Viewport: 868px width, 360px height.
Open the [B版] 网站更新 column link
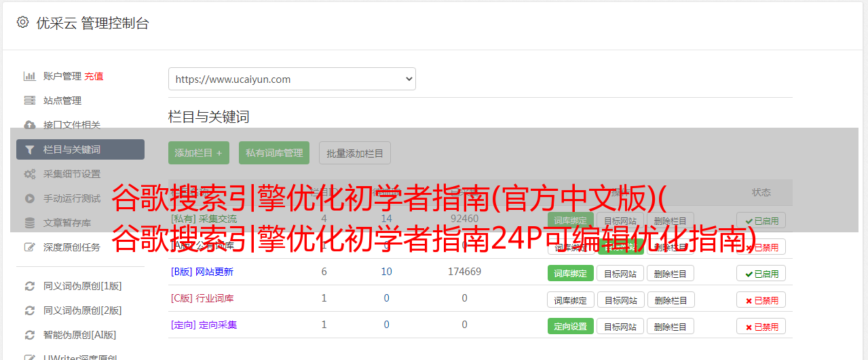(202, 272)
